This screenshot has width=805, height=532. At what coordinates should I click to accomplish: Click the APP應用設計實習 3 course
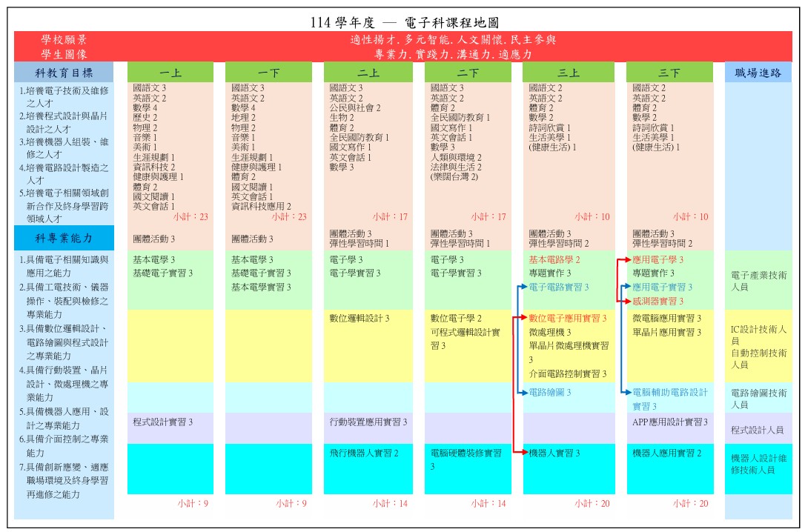click(x=669, y=422)
